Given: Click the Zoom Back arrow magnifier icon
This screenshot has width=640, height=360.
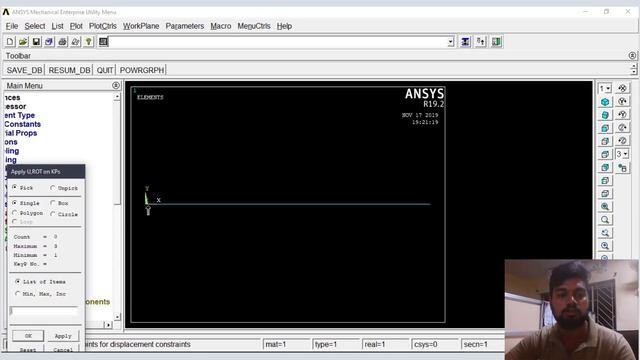Looking at the screenshot, I should coord(605,233).
